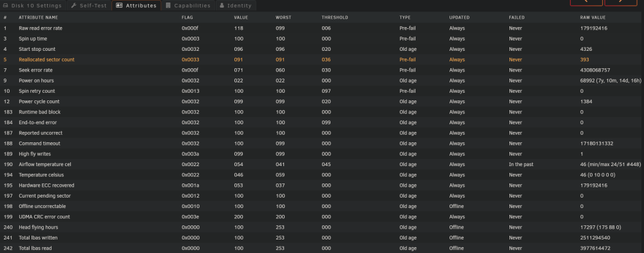Select the Airflow temperature cel attribute
This screenshot has height=253, width=644.
(x=45, y=164)
